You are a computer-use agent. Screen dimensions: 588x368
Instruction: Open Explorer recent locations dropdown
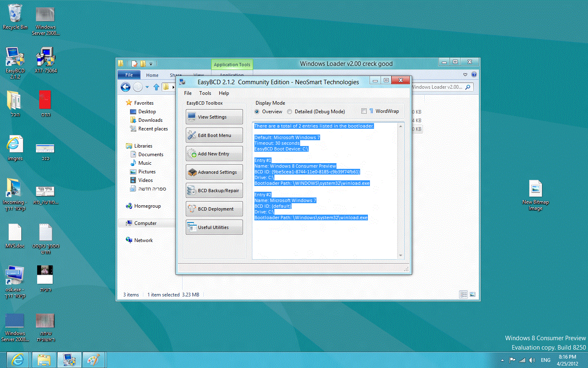coord(147,87)
